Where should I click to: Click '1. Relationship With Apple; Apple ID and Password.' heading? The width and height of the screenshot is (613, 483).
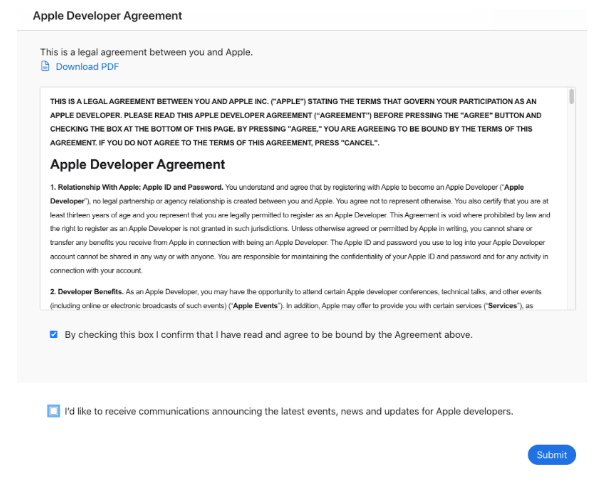[136, 187]
